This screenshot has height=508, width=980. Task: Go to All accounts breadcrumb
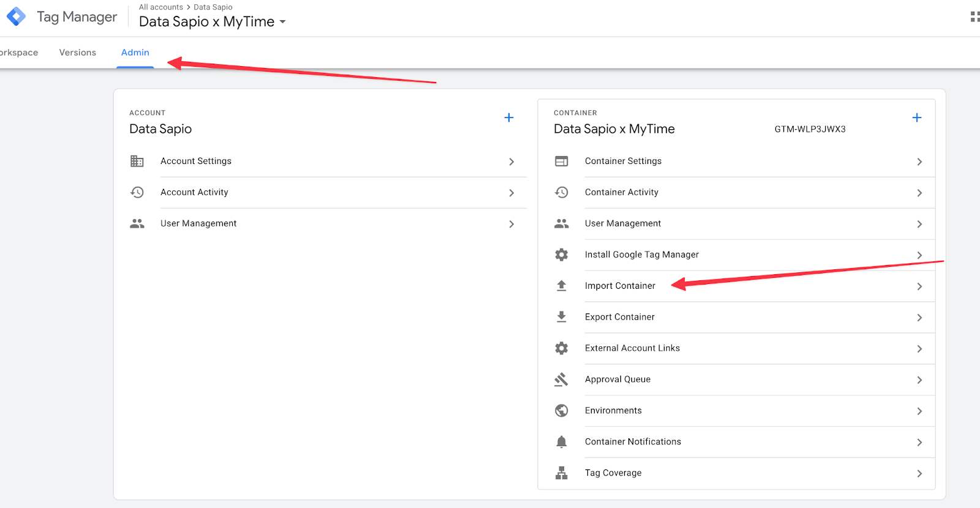[161, 7]
